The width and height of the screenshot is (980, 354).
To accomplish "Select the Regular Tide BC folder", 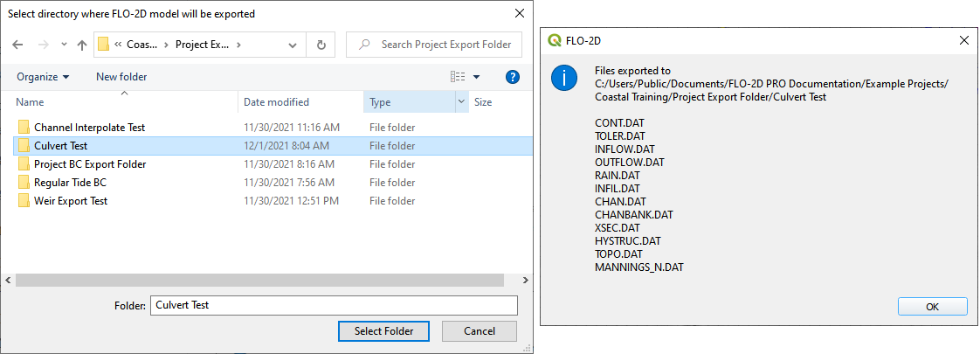I will (70, 183).
